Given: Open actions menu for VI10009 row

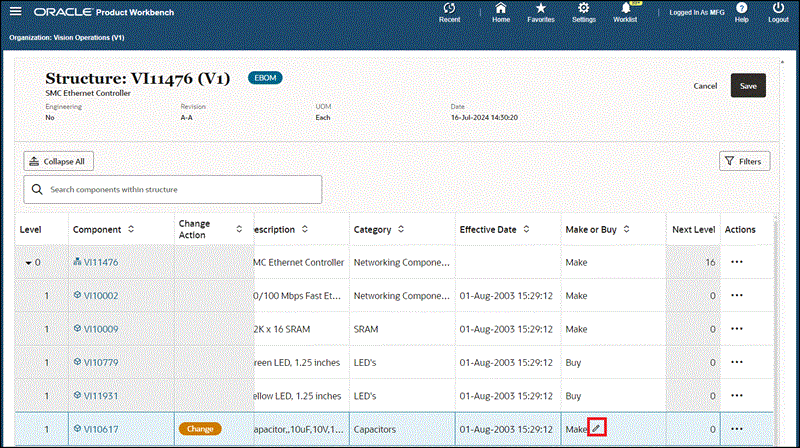Looking at the screenshot, I should (x=737, y=329).
